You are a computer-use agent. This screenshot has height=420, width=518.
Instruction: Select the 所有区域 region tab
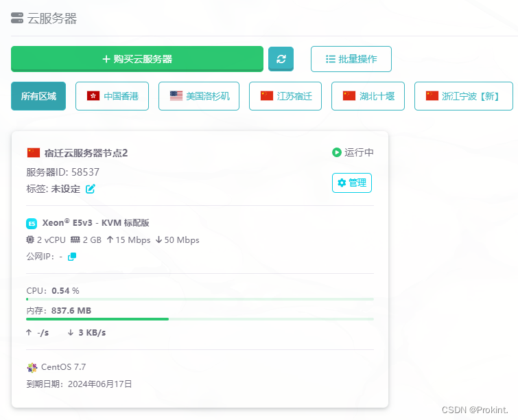pyautogui.click(x=38, y=96)
